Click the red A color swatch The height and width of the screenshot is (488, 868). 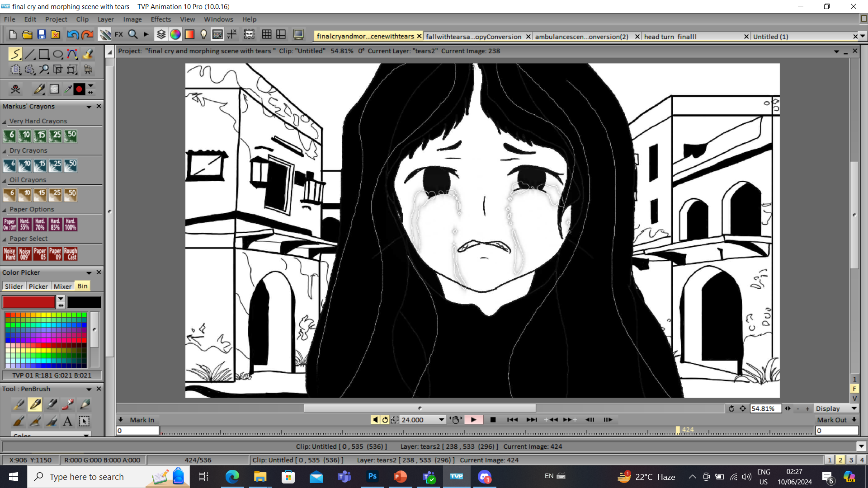point(28,302)
